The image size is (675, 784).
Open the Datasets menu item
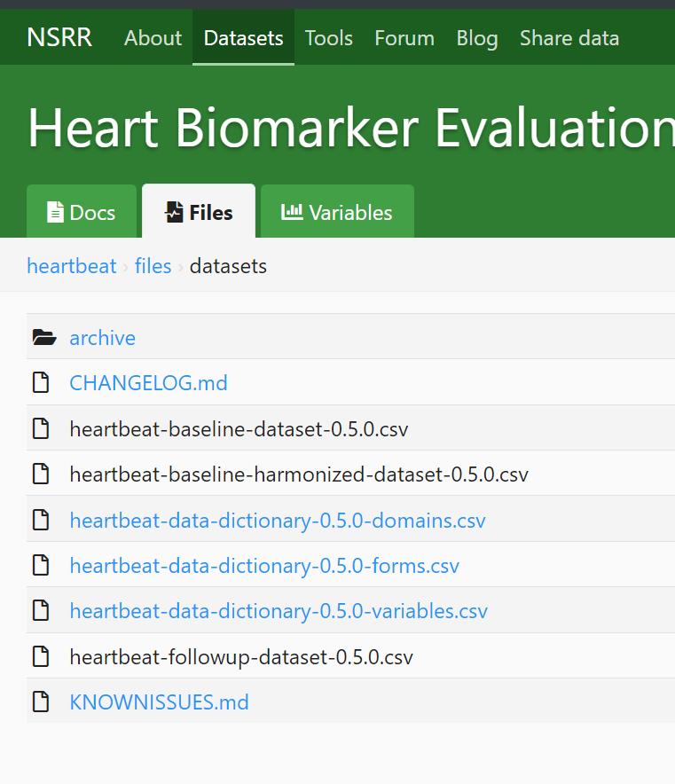click(243, 37)
